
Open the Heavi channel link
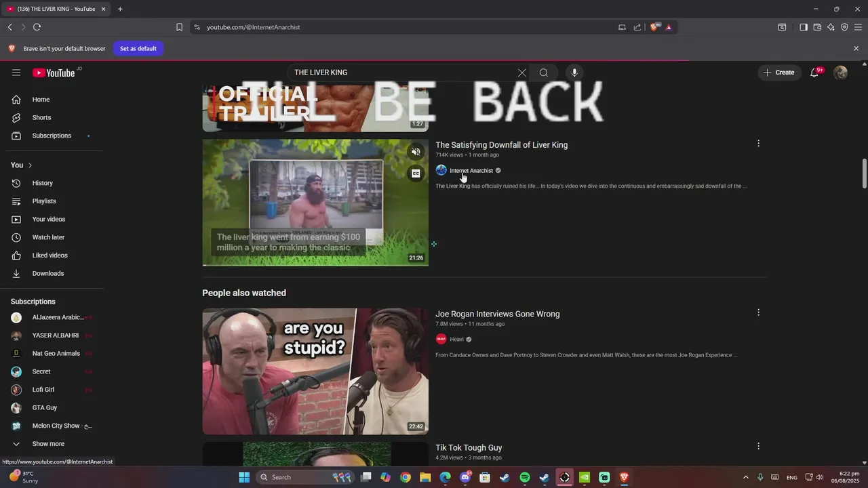coord(456,340)
